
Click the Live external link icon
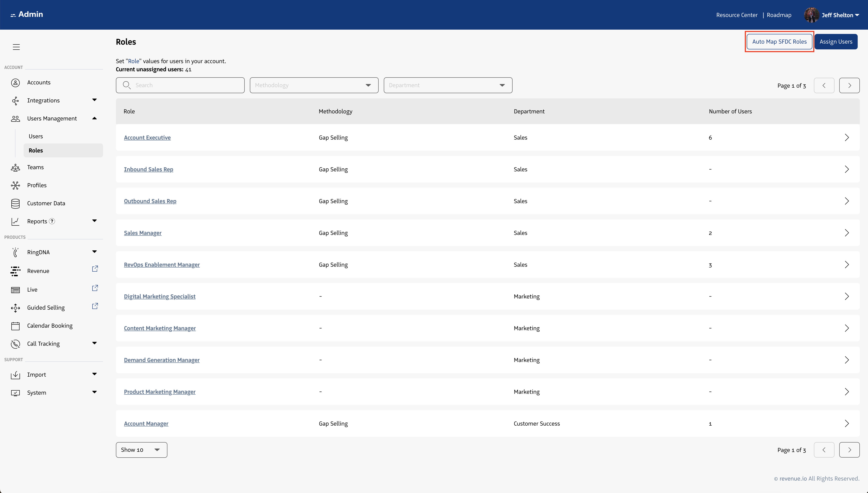[x=95, y=288]
